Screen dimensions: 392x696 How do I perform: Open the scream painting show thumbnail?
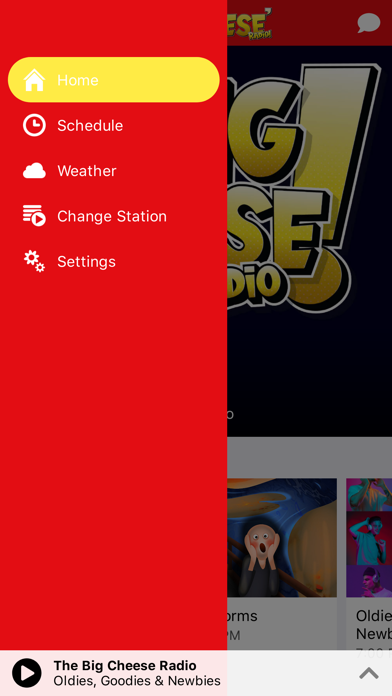pos(282,538)
